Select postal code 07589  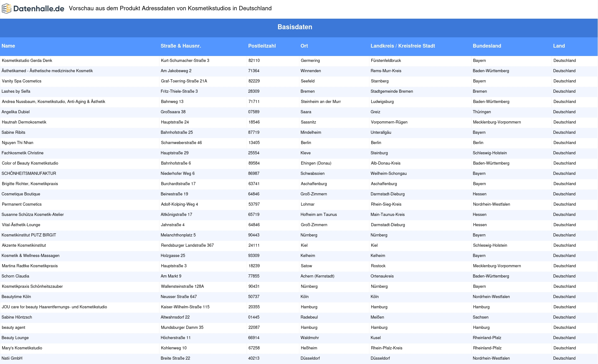coord(254,112)
